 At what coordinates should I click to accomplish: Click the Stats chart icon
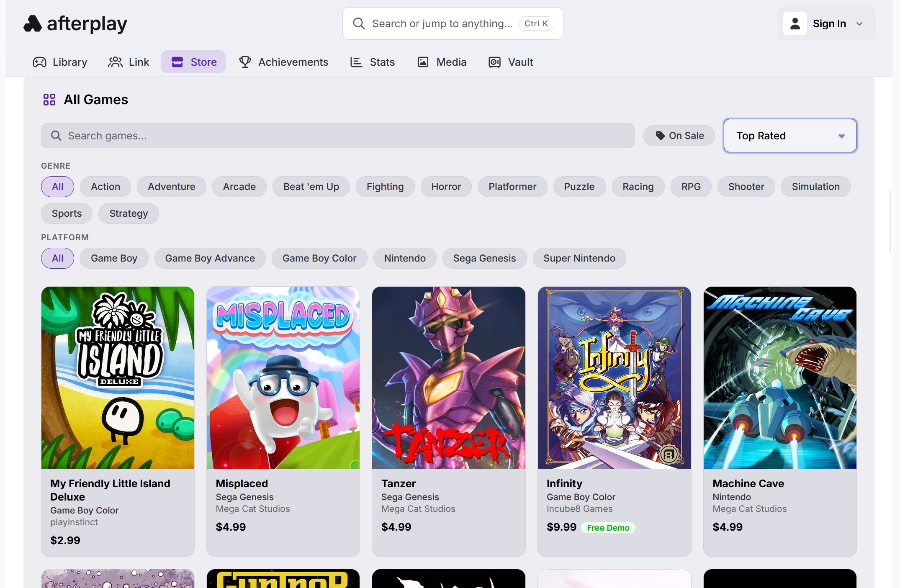tap(356, 62)
